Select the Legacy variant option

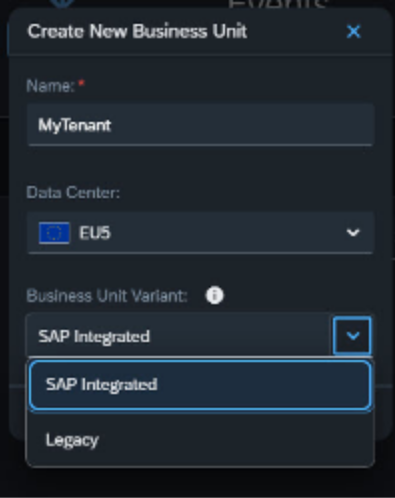pyautogui.click(x=200, y=440)
